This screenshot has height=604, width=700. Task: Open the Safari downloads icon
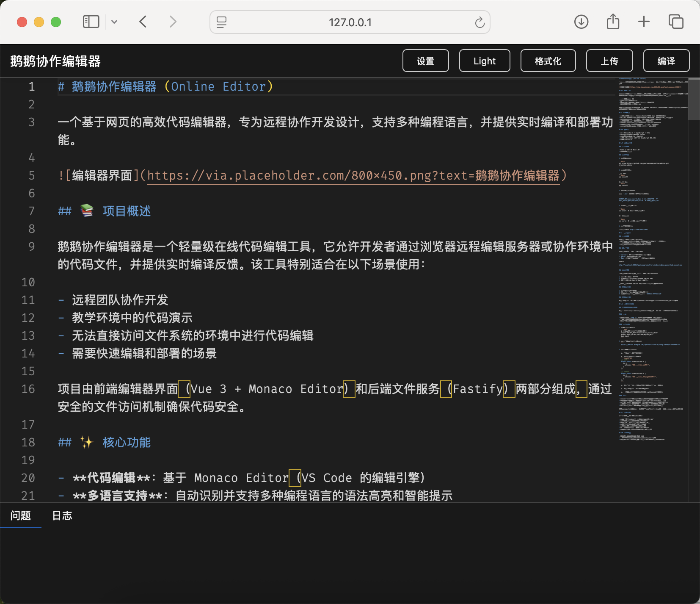(581, 22)
